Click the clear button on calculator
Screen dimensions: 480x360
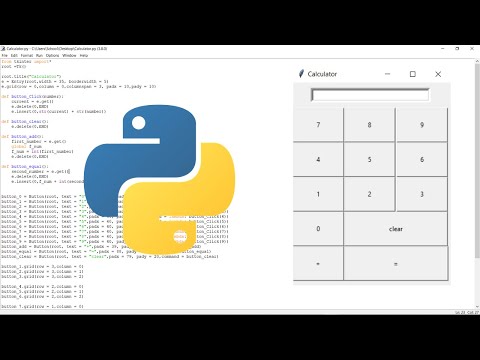(x=396, y=229)
